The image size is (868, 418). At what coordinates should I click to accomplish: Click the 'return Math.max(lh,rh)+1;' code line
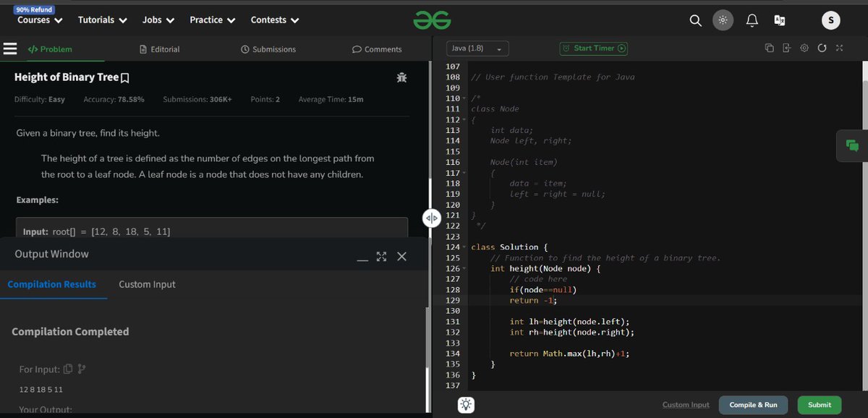[x=569, y=354]
